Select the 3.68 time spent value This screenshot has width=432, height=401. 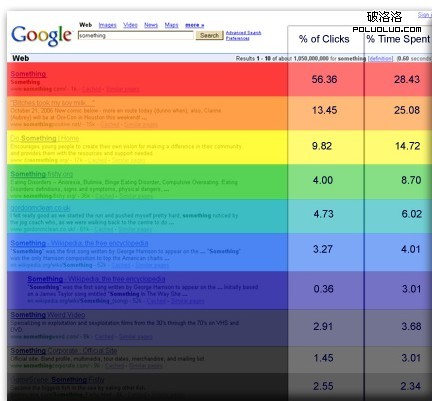(x=411, y=326)
